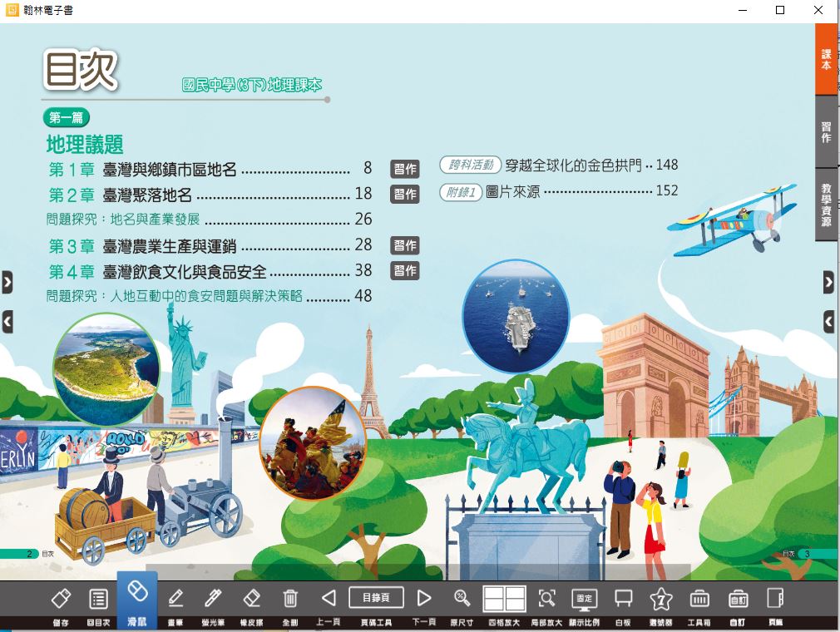Open the 白板 (whiteboard) tool

tap(623, 599)
